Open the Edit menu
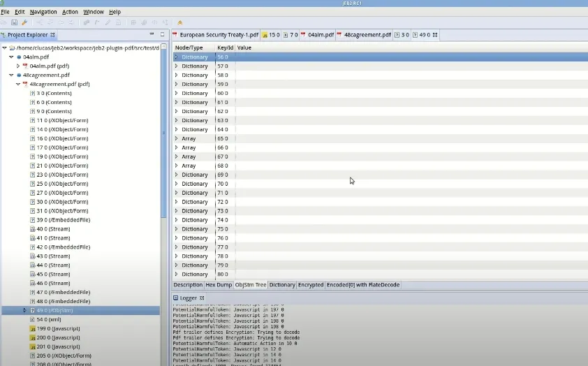This screenshot has height=366, width=588. click(x=20, y=12)
